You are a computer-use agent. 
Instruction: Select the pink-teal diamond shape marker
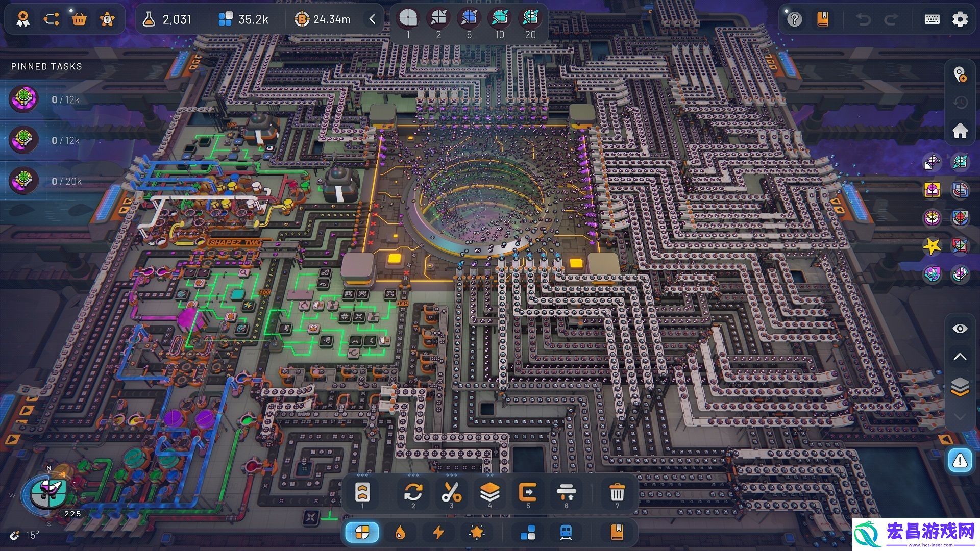[x=960, y=274]
